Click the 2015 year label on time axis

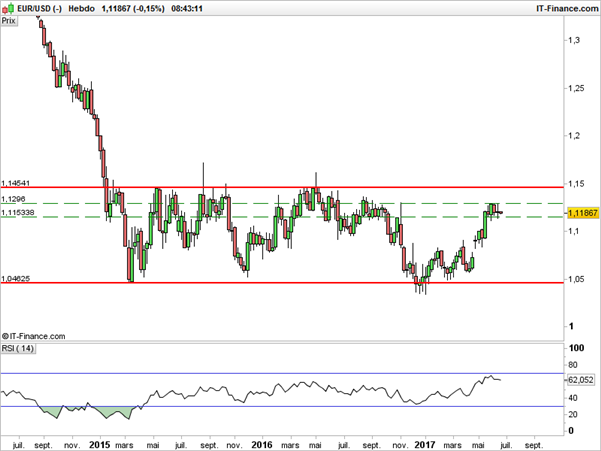click(x=100, y=445)
